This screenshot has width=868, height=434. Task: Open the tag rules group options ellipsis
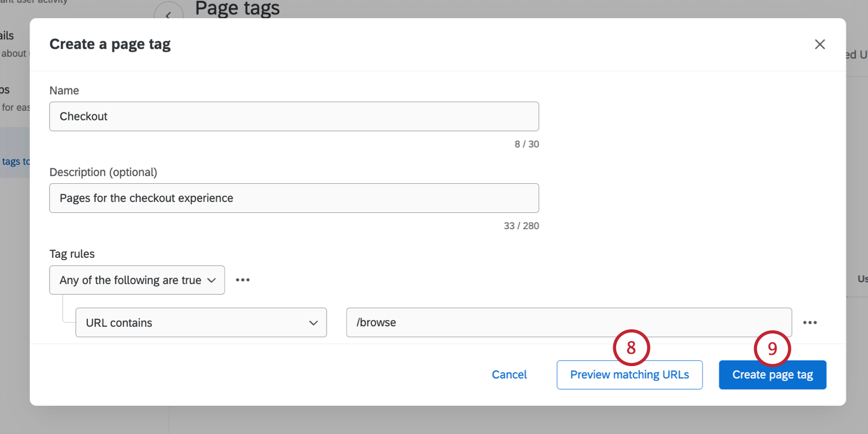(243, 280)
